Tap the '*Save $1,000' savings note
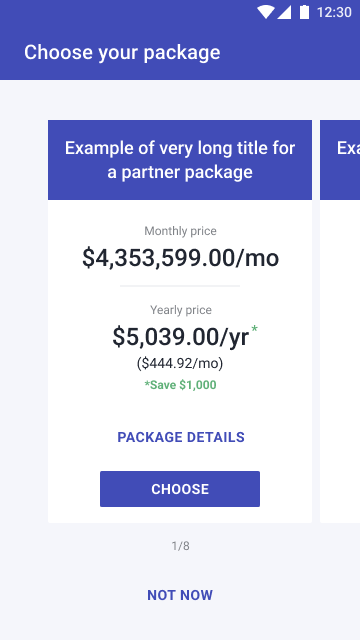The height and width of the screenshot is (640, 360). tap(180, 385)
